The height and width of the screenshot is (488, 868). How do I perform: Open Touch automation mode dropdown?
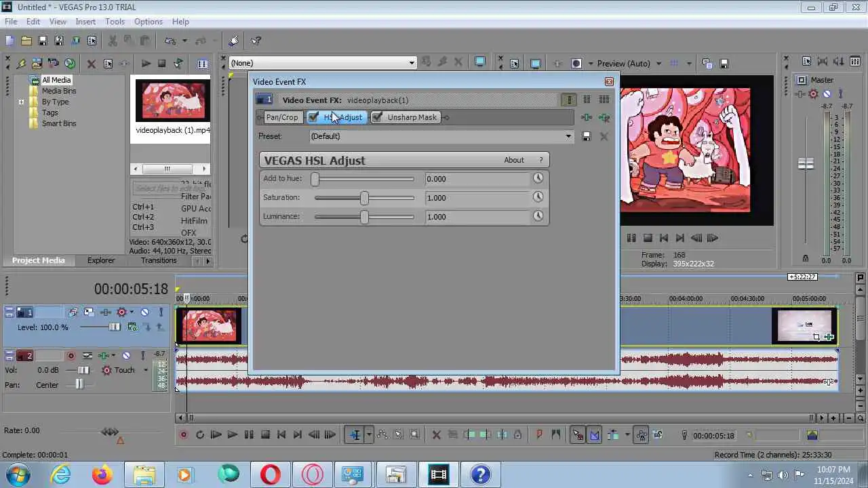click(x=145, y=370)
